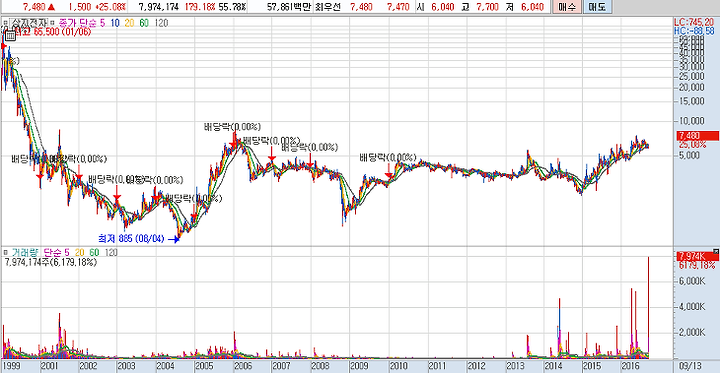This screenshot has width=720, height=373.
Task: Click the 7,974,174주(6,179.18%) volume readout
Action: 51,262
